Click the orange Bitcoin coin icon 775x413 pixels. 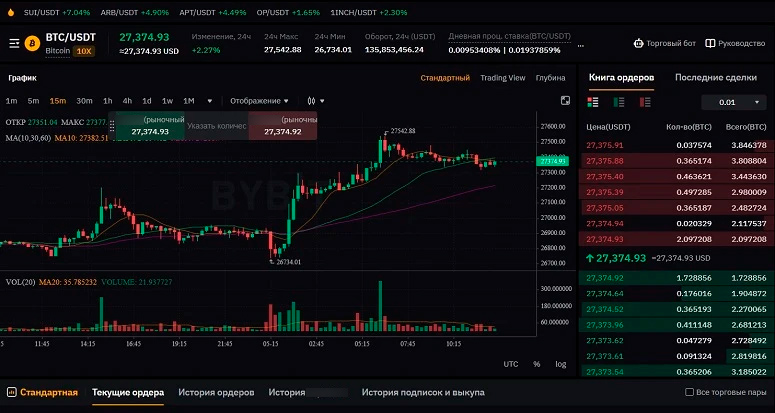[x=31, y=43]
